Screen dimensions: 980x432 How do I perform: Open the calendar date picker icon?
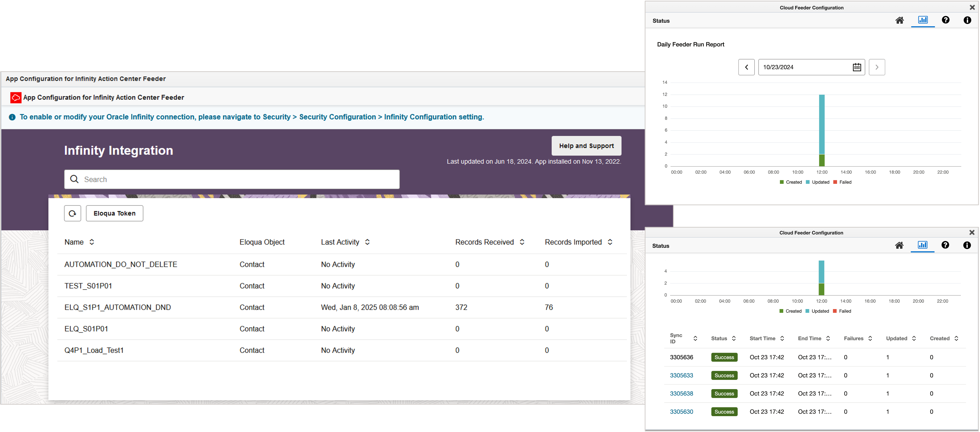tap(857, 67)
